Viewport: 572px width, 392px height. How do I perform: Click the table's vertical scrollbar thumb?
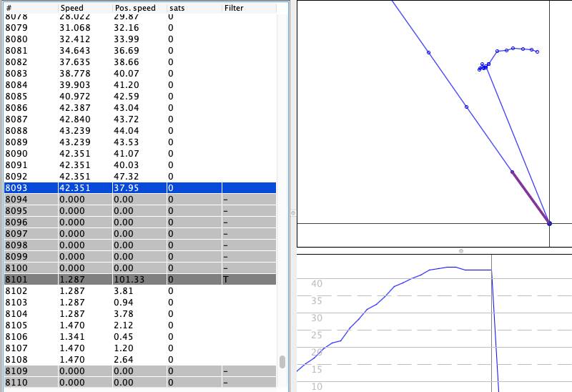pos(282,361)
